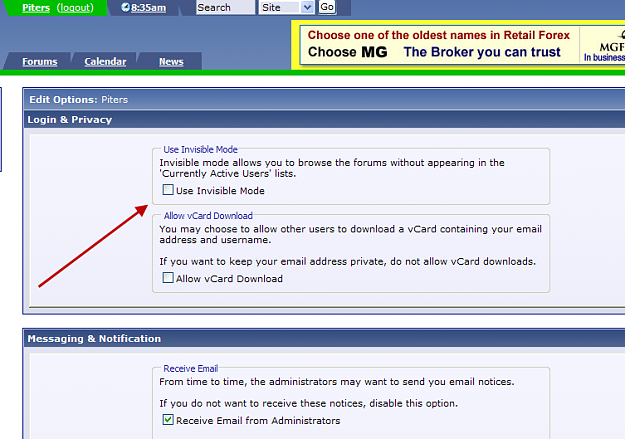Open the Site search scope dropdown
Viewport: 625px width, 439px height.
[x=286, y=8]
